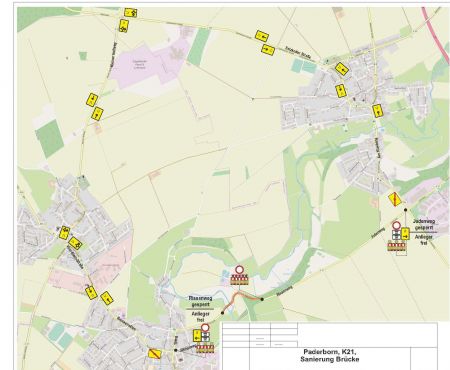Click the black dot right of the bottom crossed-out sign

point(176,350)
